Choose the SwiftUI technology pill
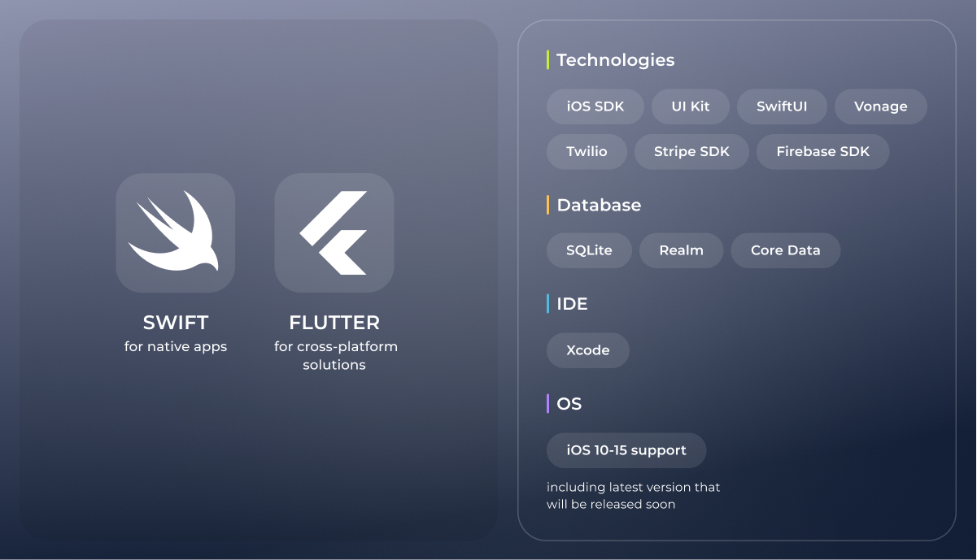This screenshot has width=977, height=560. pyautogui.click(x=782, y=106)
